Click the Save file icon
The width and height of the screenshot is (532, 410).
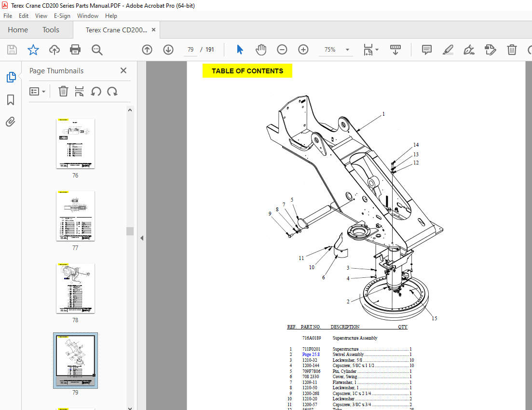[x=12, y=50]
